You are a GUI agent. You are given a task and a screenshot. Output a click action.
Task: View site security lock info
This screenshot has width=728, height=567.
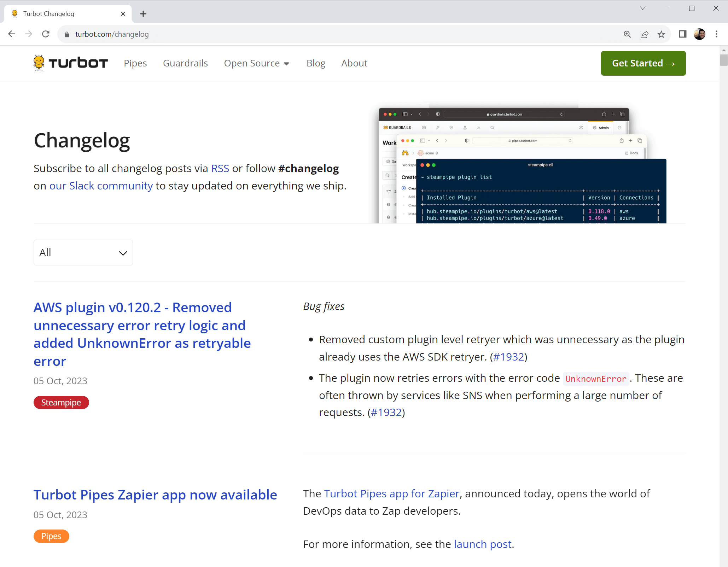coord(67,34)
